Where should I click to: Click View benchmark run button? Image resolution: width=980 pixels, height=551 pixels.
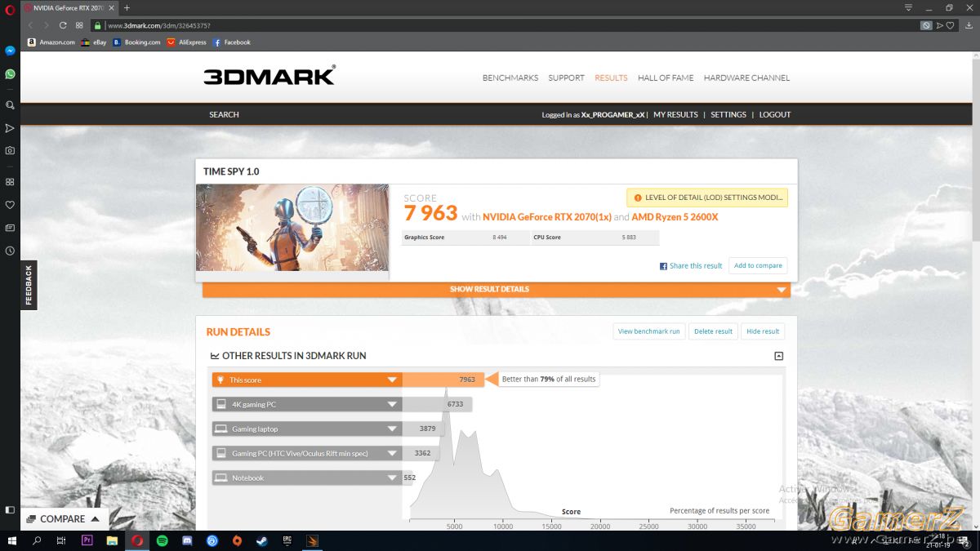649,331
